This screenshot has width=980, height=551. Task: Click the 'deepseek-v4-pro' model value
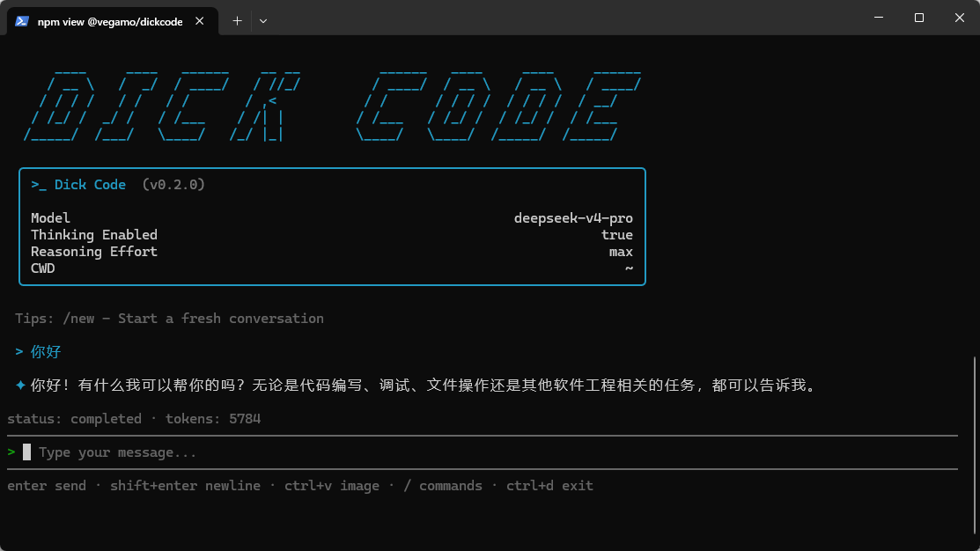[x=573, y=218]
